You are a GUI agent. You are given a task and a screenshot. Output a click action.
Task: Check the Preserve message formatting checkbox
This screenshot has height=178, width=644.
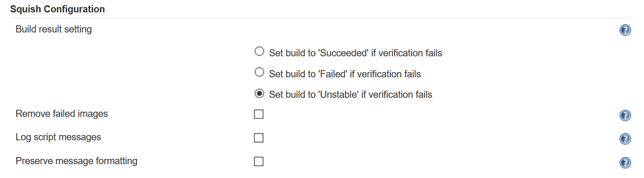click(259, 161)
